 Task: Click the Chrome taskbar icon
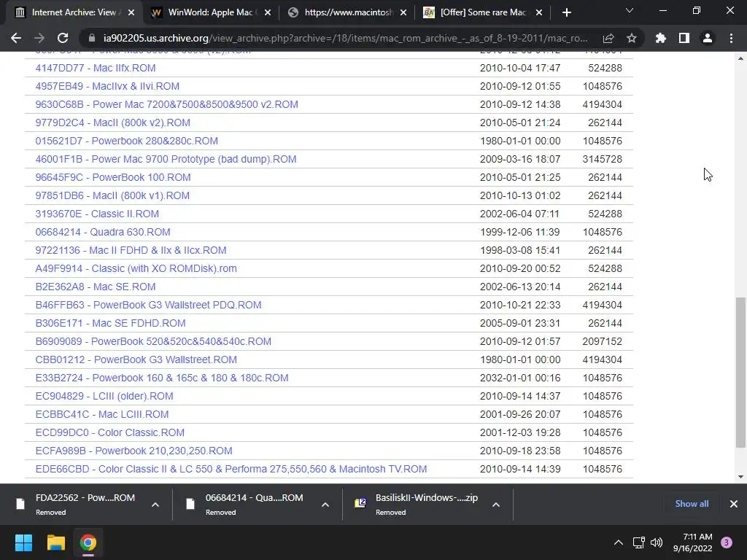pos(88,542)
